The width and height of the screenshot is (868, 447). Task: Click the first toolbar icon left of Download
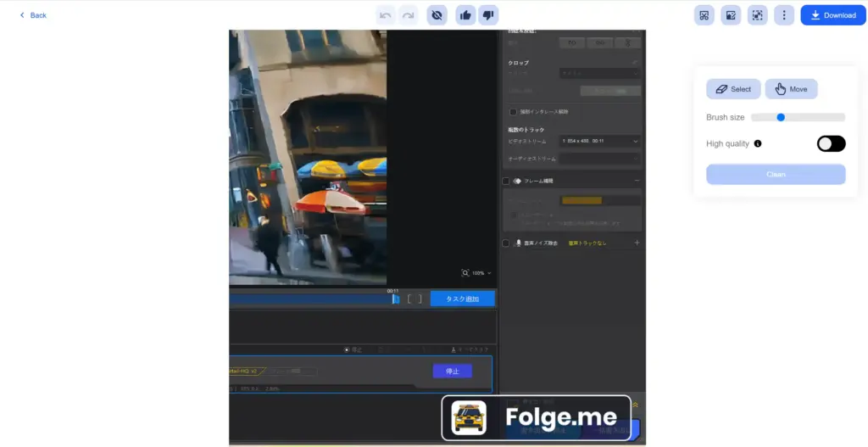pos(704,15)
